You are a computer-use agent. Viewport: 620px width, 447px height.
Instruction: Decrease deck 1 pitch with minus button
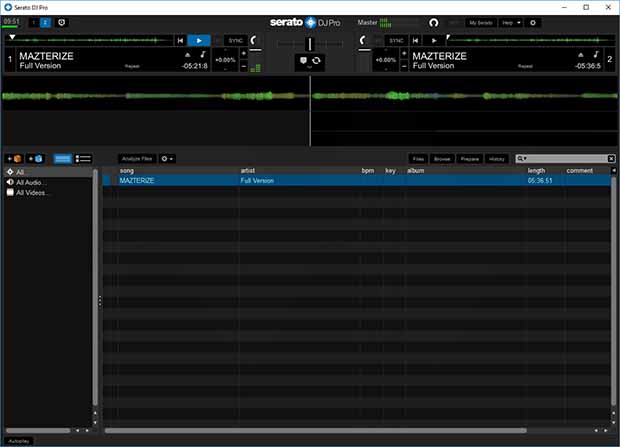tap(244, 66)
